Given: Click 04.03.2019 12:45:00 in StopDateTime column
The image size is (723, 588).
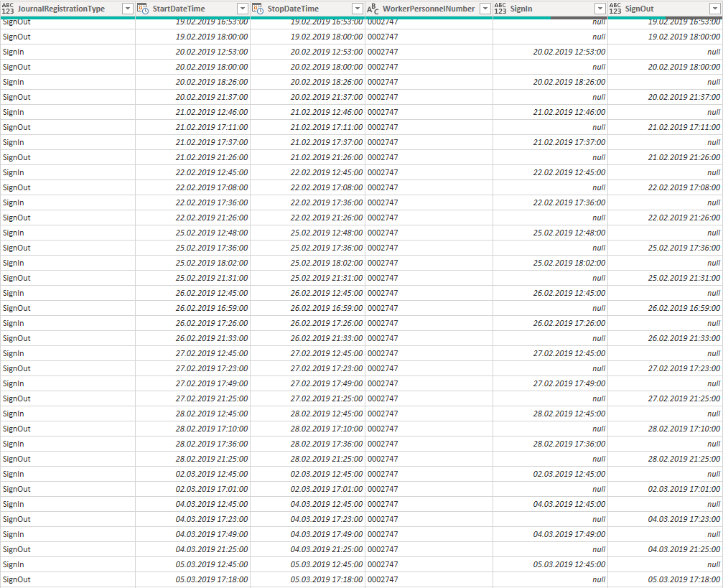Looking at the screenshot, I should [x=327, y=504].
